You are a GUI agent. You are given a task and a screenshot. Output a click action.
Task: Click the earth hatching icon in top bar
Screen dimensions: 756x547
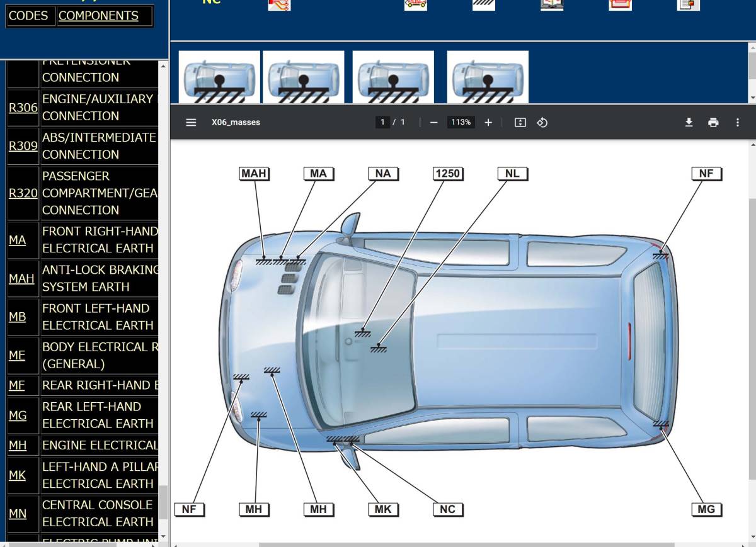tap(484, 4)
